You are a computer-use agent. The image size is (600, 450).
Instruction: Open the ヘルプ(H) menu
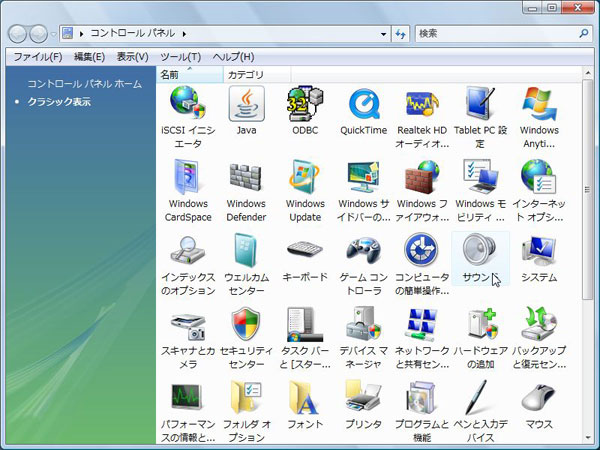point(233,57)
